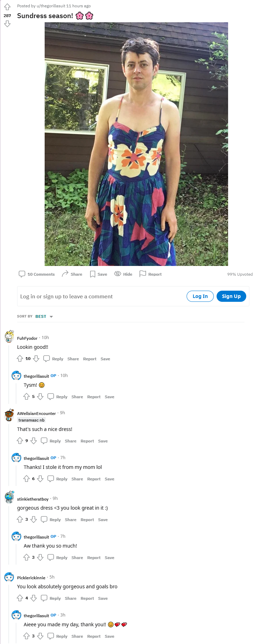Image resolution: width=256 pixels, height=644 pixels.
Task: Report the post with flag icon
Action: [x=150, y=274]
